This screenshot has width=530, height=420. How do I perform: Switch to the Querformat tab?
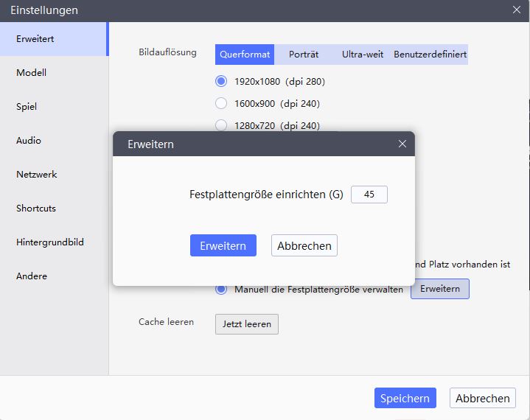point(245,55)
